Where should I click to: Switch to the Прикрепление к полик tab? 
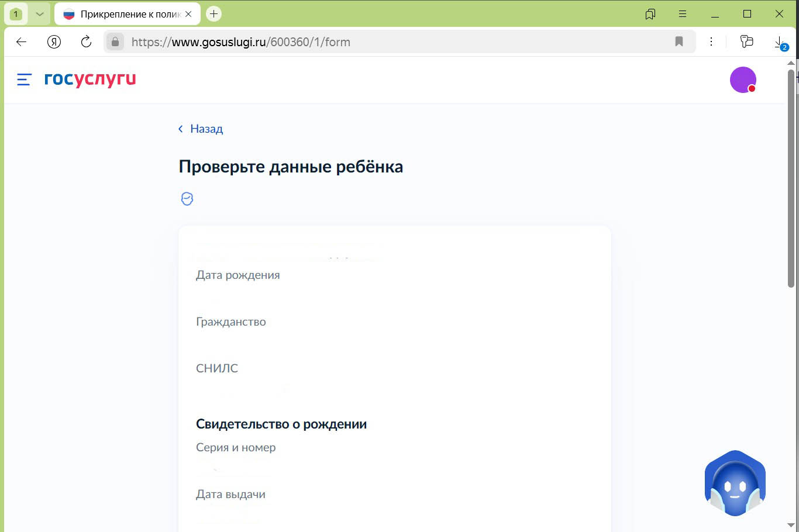coord(126,13)
